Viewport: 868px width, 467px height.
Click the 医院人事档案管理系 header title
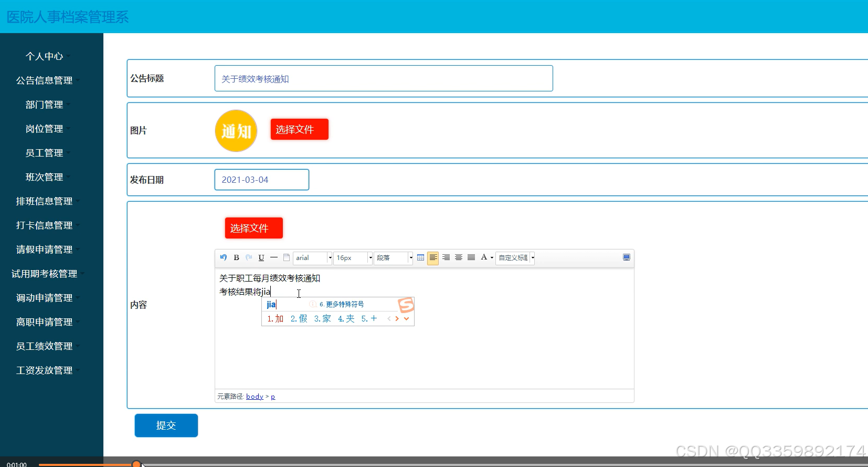click(x=68, y=17)
